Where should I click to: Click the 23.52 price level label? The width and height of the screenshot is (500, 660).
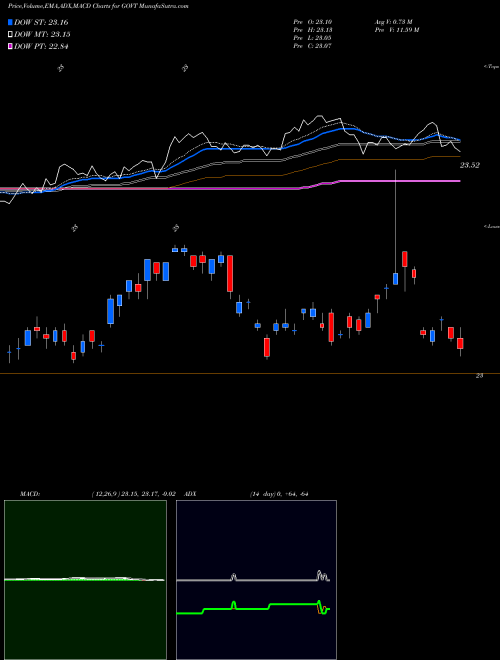click(469, 165)
